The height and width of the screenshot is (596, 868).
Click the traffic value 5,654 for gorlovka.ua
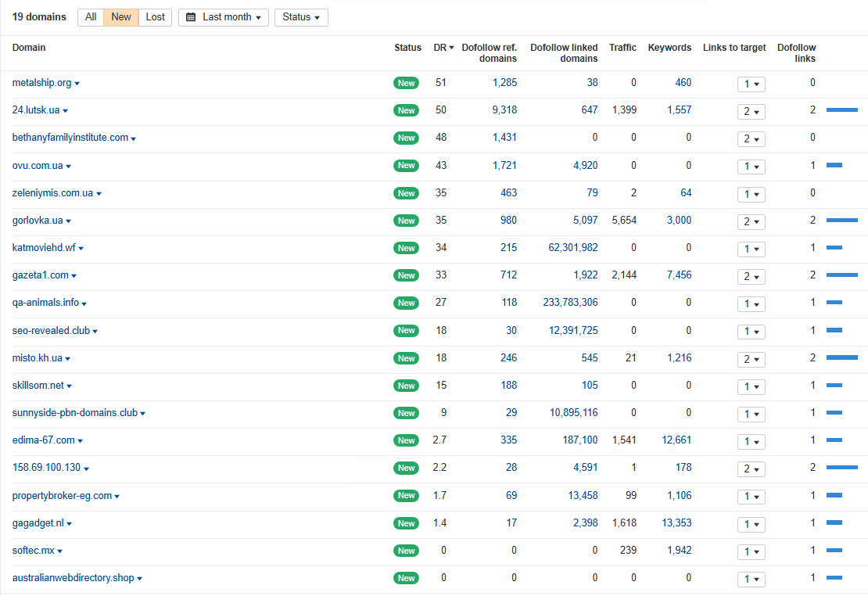(624, 220)
